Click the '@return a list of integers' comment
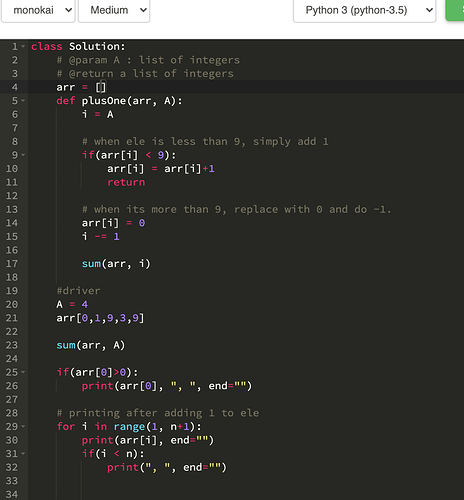Viewport: 464px width, 500px height. point(145,74)
